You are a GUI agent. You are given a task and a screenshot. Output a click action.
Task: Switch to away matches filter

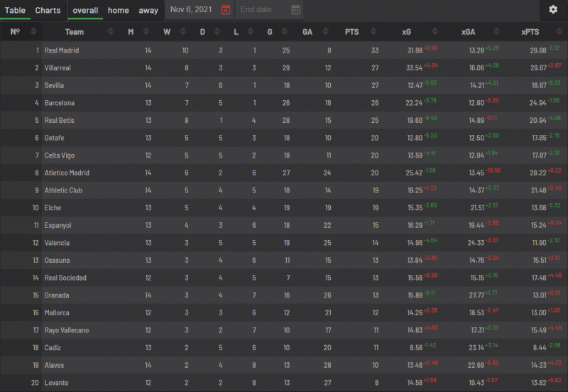[x=148, y=10]
